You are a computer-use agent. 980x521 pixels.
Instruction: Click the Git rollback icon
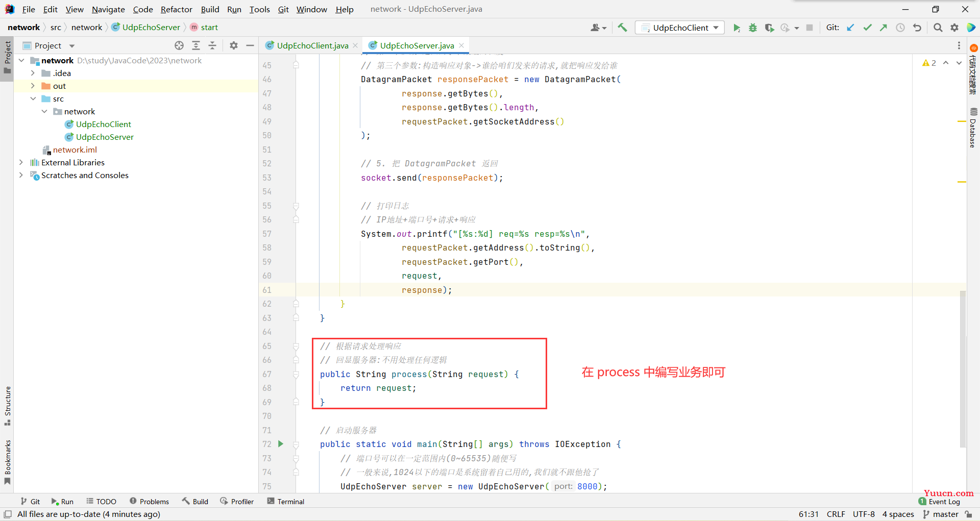pos(917,28)
